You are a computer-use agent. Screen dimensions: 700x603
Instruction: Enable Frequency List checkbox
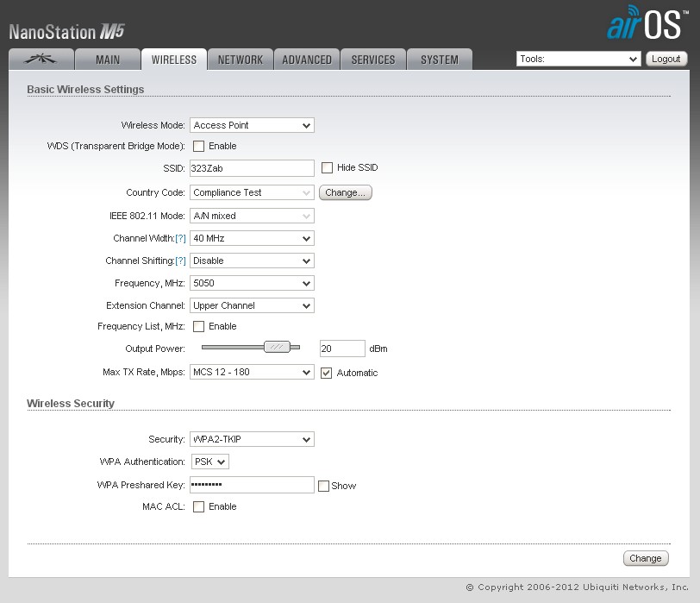pos(198,326)
